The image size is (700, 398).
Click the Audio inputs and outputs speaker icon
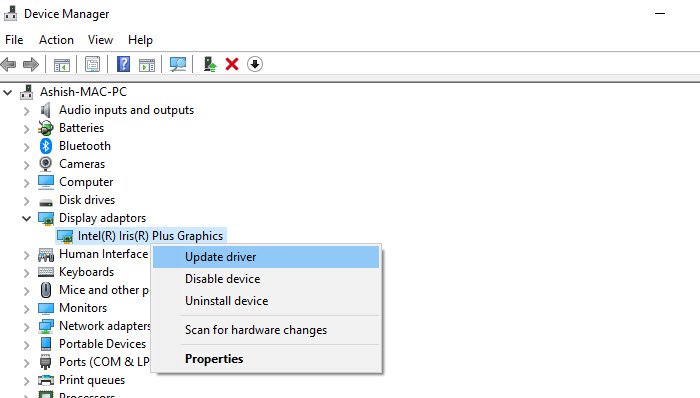pyautogui.click(x=46, y=110)
